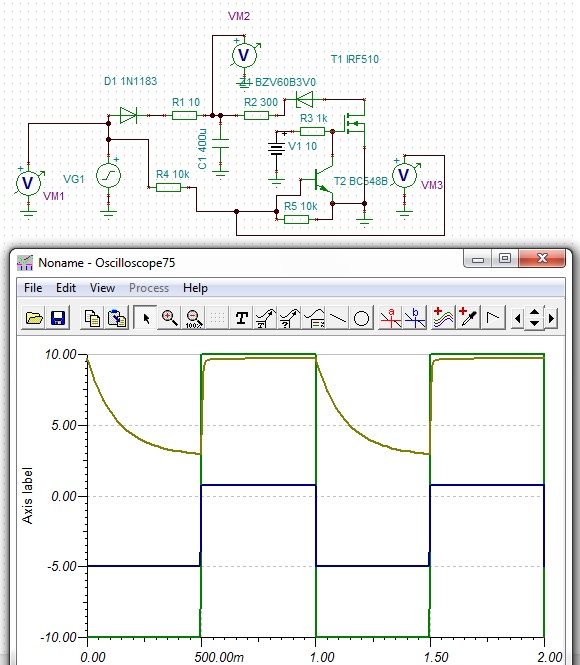Select the VM1 voltmeter in schematic

pyautogui.click(x=28, y=184)
